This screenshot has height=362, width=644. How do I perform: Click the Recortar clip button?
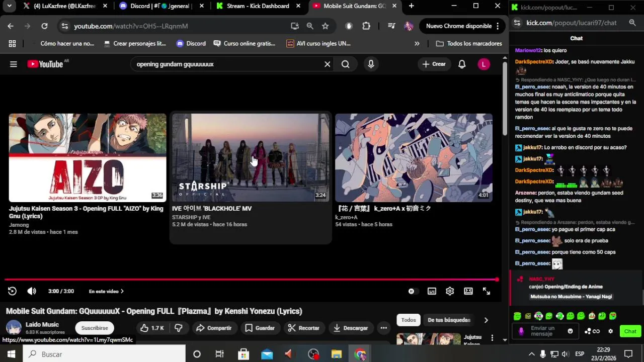pyautogui.click(x=303, y=328)
